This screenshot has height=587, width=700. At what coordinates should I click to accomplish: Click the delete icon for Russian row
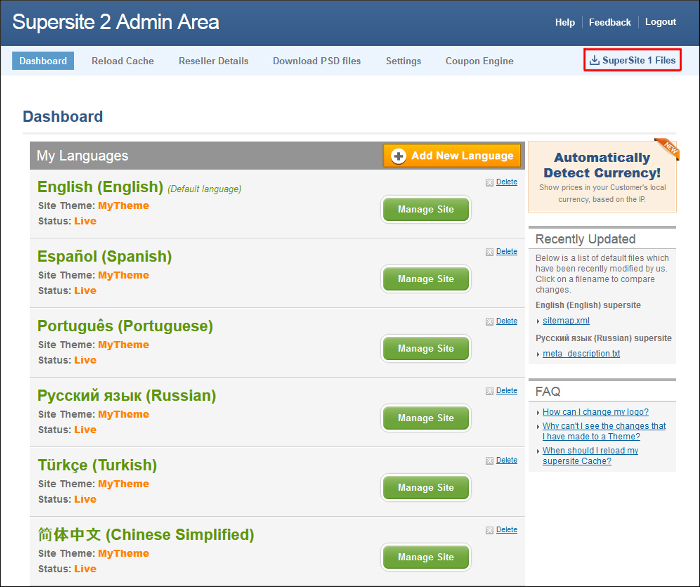point(490,391)
